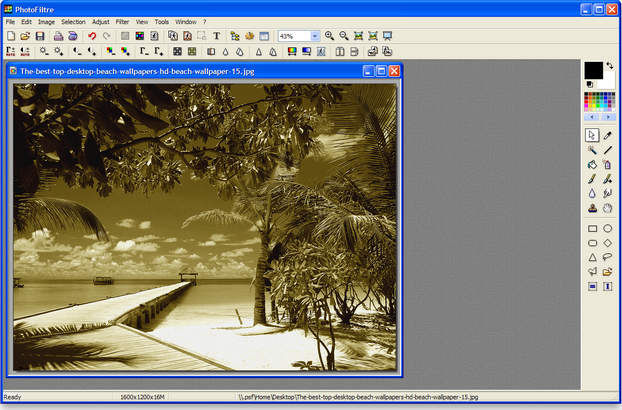Click the 43% zoom value field

[x=294, y=36]
